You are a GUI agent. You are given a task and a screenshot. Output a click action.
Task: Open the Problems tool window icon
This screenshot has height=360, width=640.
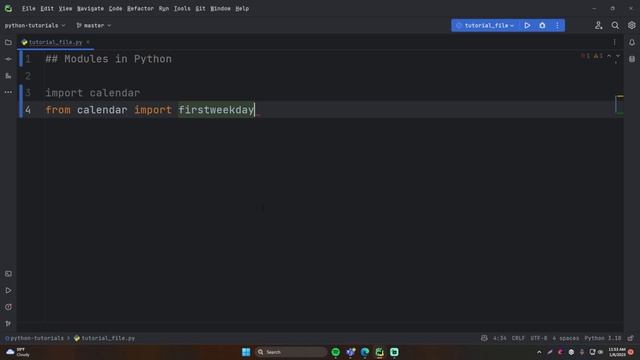pos(8,307)
